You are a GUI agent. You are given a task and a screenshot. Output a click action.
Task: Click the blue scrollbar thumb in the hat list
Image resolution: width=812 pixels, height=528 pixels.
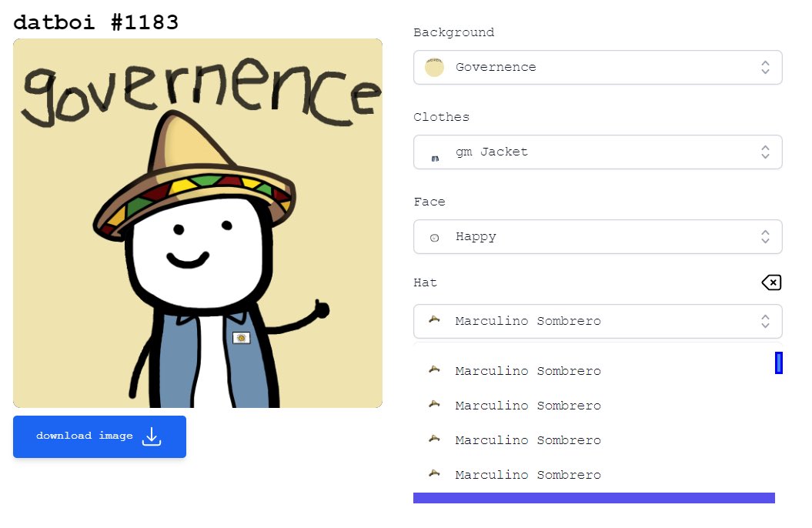(x=778, y=363)
